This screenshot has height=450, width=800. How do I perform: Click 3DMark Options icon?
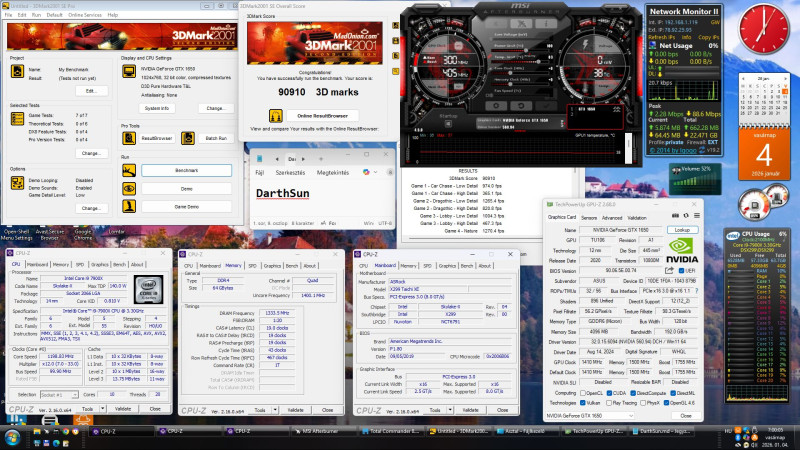[x=17, y=183]
